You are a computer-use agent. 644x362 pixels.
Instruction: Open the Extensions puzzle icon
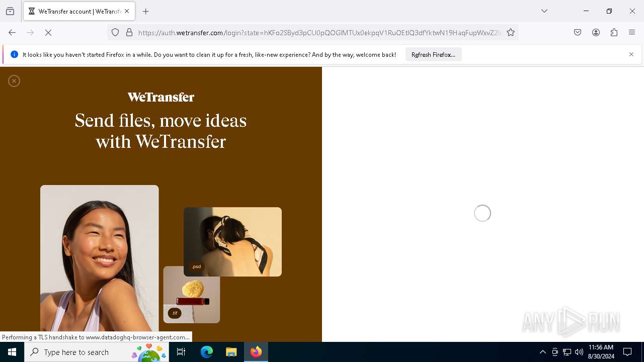[x=614, y=33]
